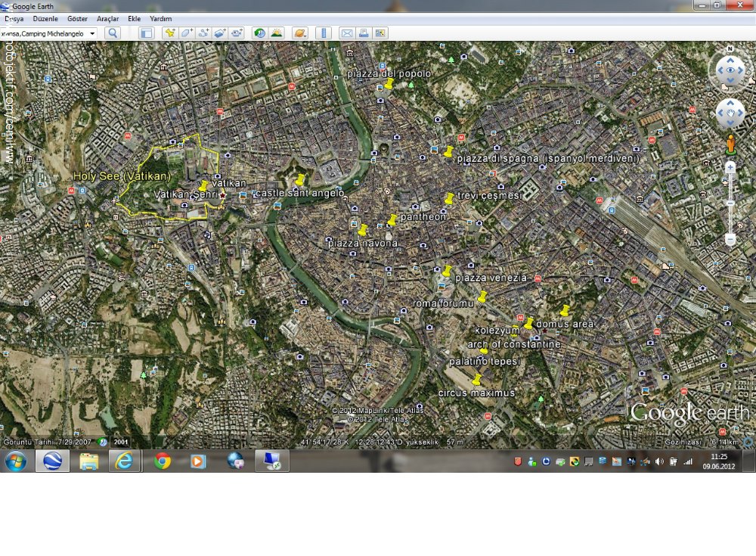Click the 2001 imagery year button

coord(120,442)
